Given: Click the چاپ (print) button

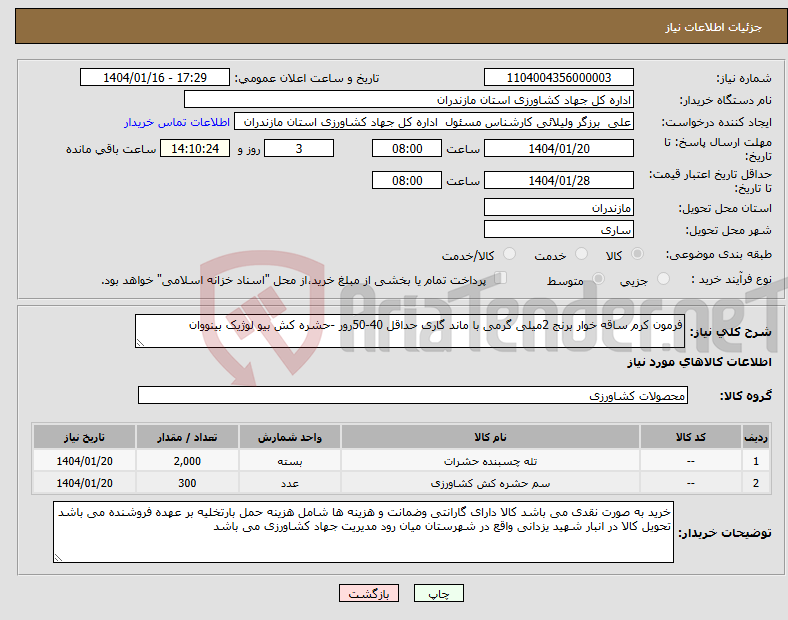Looking at the screenshot, I should (x=438, y=593).
